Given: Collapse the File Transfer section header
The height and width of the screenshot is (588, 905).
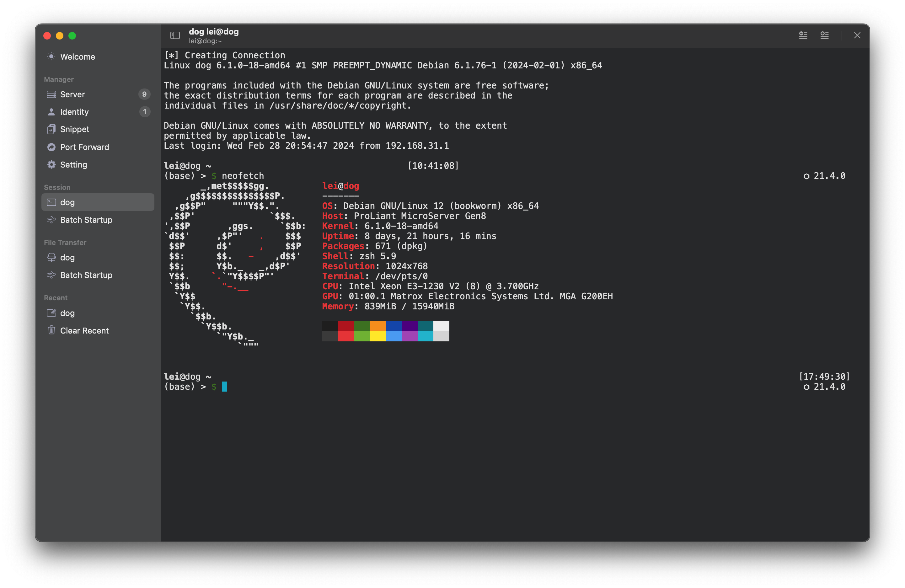Looking at the screenshot, I should point(65,242).
